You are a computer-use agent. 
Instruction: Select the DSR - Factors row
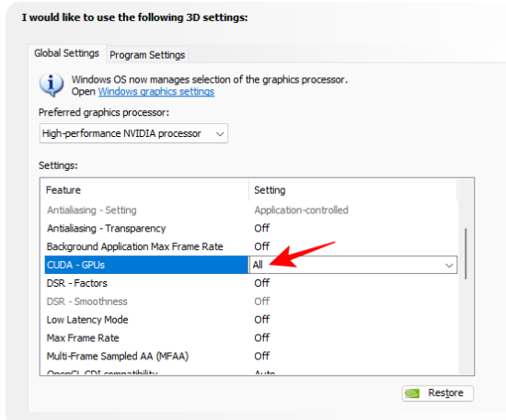pos(250,283)
